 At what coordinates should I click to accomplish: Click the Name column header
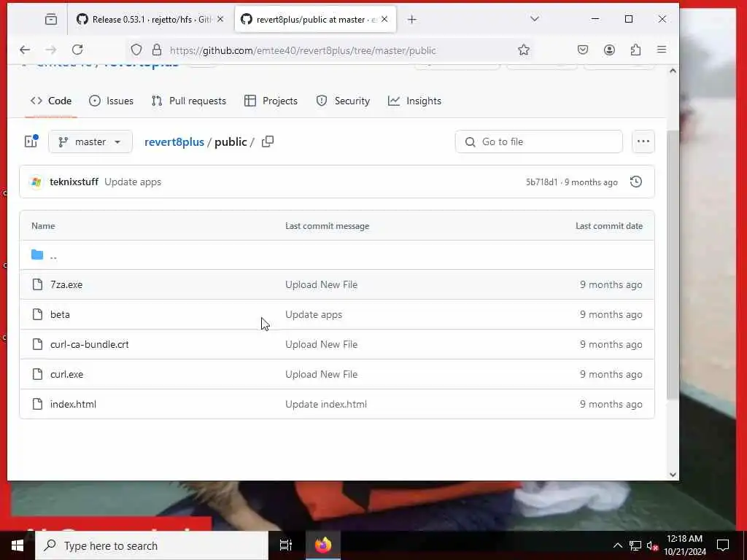click(x=43, y=226)
